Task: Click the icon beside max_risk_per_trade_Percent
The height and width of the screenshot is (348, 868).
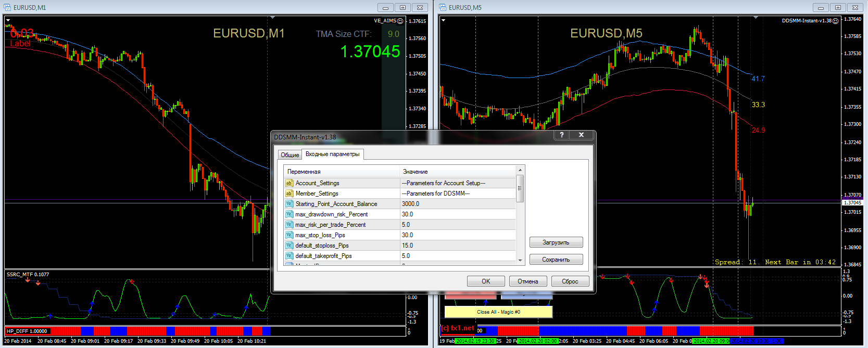Action: click(289, 225)
